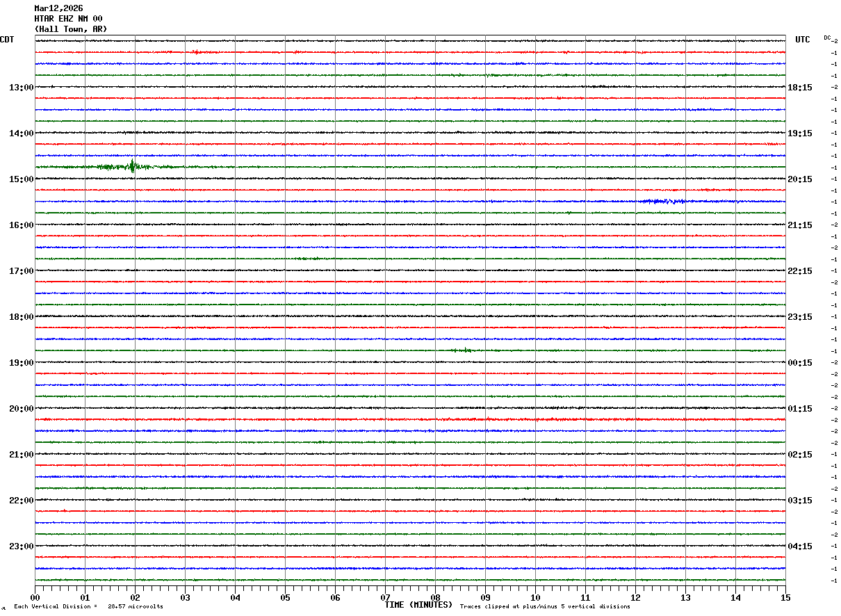Viewport: 841px width, 616px height.
Task: Click the 05 minute axis label
Action: [x=286, y=597]
